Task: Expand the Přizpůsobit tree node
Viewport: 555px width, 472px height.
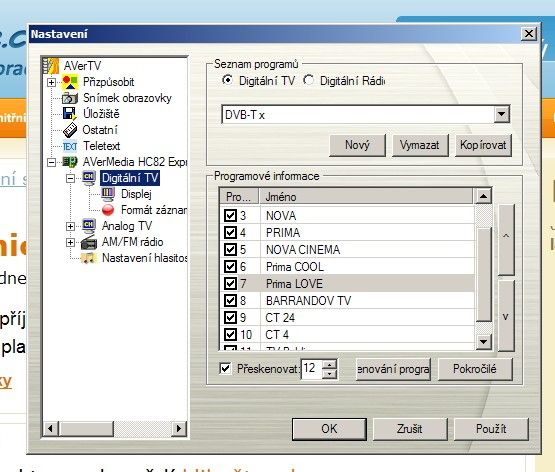Action: point(51,82)
